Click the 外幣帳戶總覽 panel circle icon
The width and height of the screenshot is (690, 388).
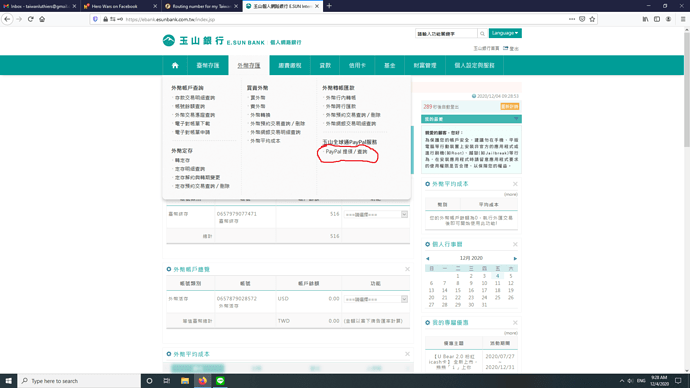pyautogui.click(x=169, y=269)
